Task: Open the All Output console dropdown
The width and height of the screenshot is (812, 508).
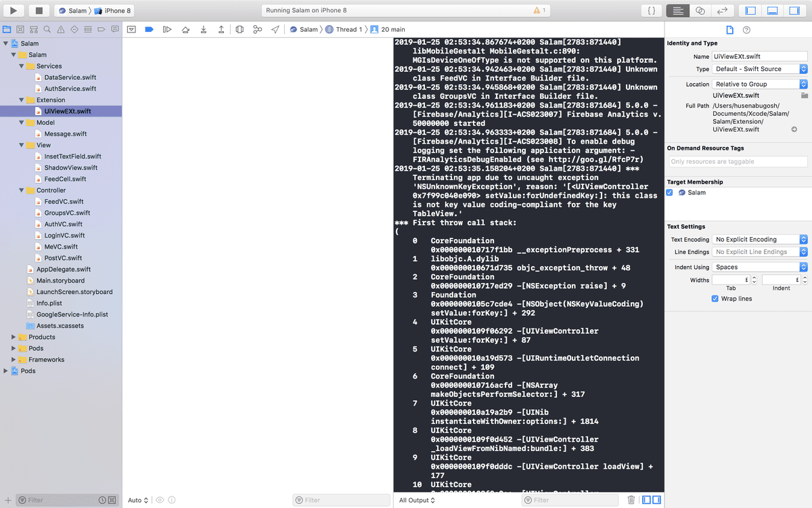Action: click(x=417, y=501)
